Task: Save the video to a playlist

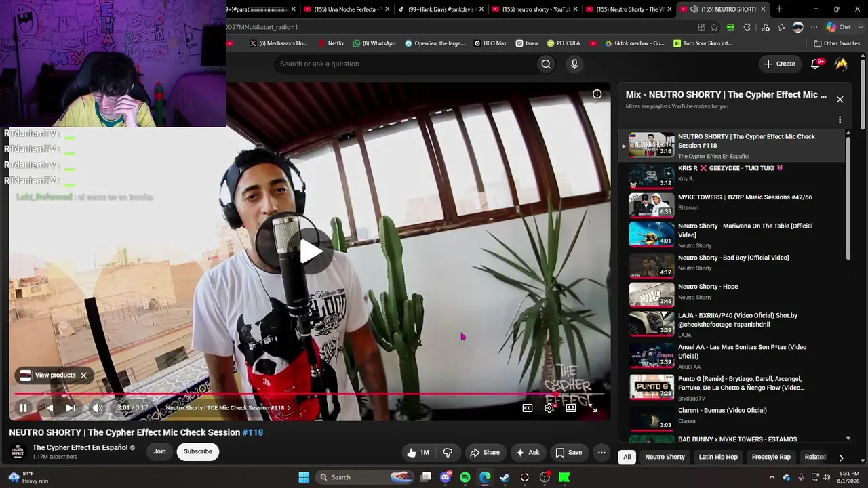Action: click(568, 453)
